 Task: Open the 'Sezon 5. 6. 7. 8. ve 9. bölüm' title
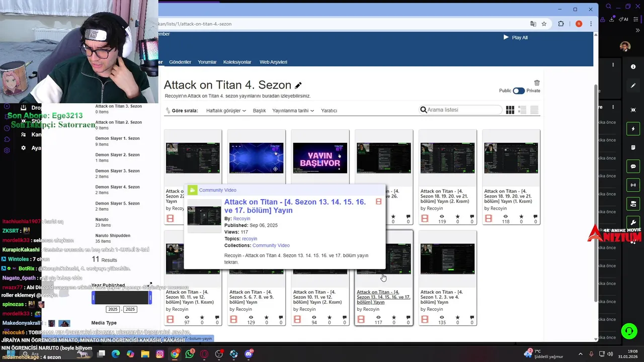252,297
